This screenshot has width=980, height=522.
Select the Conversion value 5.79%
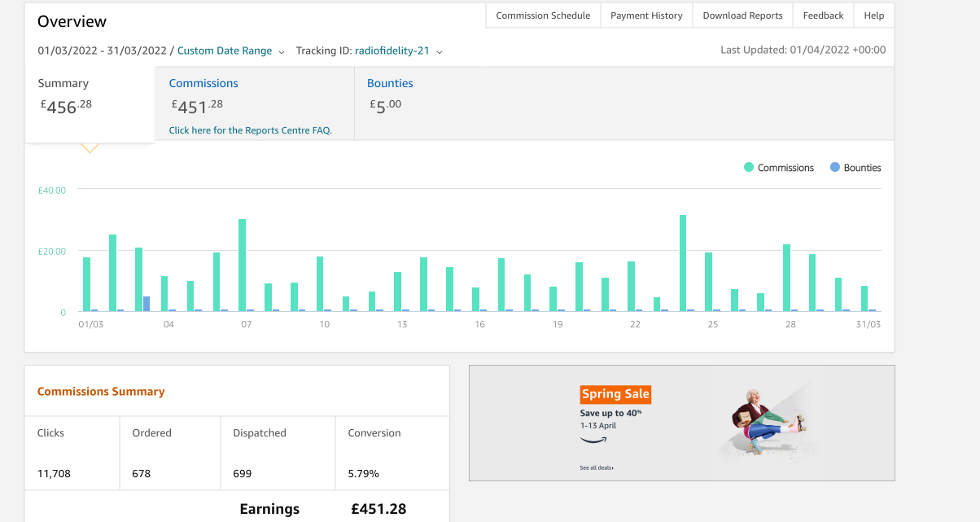click(363, 473)
